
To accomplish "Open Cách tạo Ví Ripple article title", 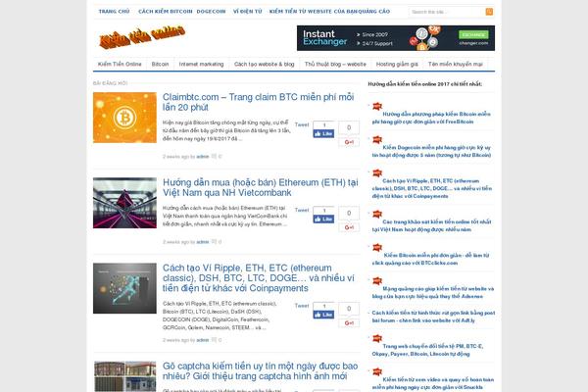I will [259, 278].
